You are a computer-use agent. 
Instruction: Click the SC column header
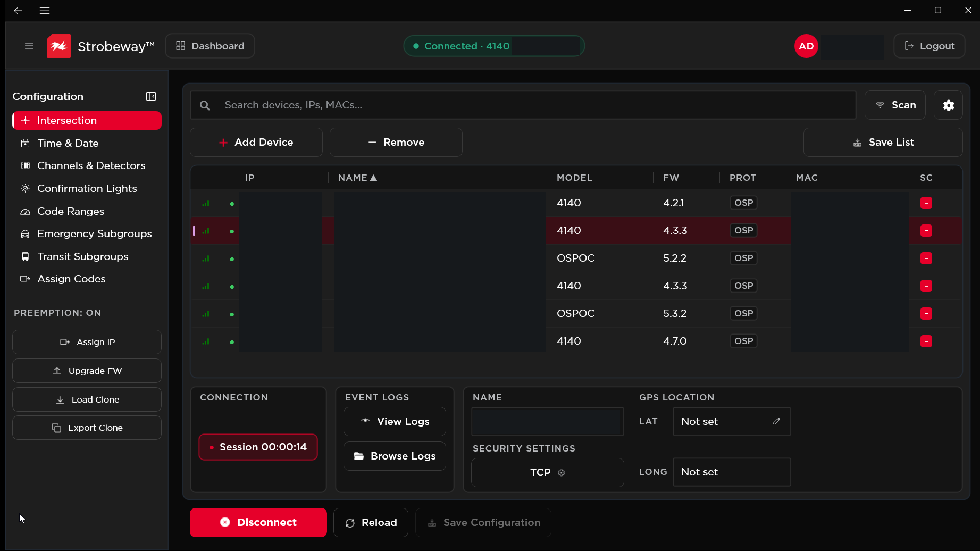926,178
